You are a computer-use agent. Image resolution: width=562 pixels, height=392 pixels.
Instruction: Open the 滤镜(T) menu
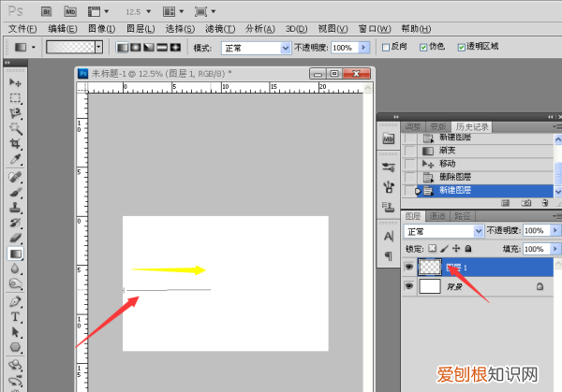pos(220,29)
